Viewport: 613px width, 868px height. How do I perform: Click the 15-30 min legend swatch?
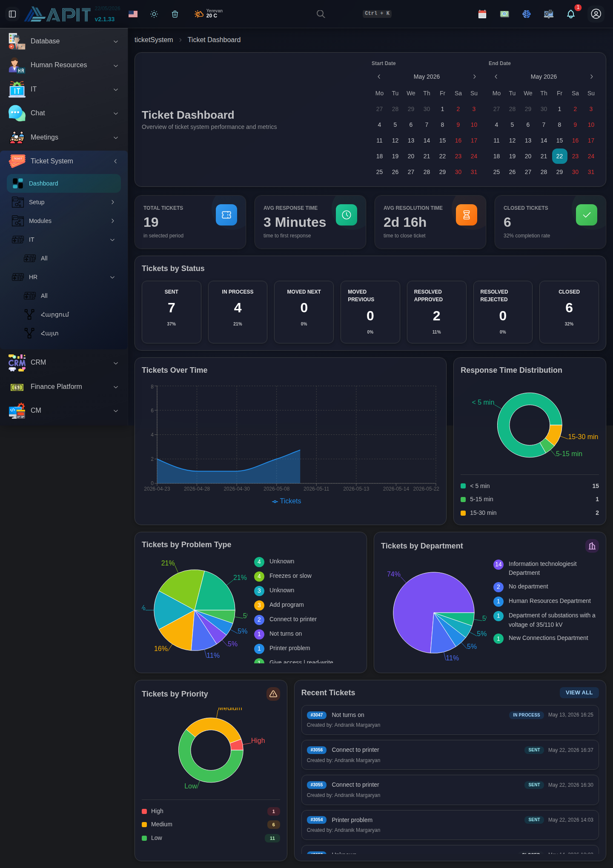click(x=463, y=513)
